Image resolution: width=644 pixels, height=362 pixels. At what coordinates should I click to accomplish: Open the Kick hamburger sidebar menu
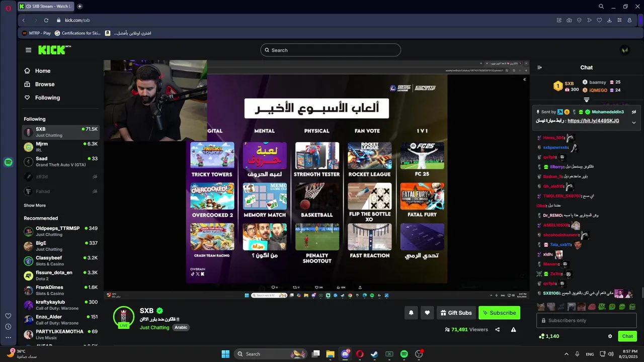[28, 50]
